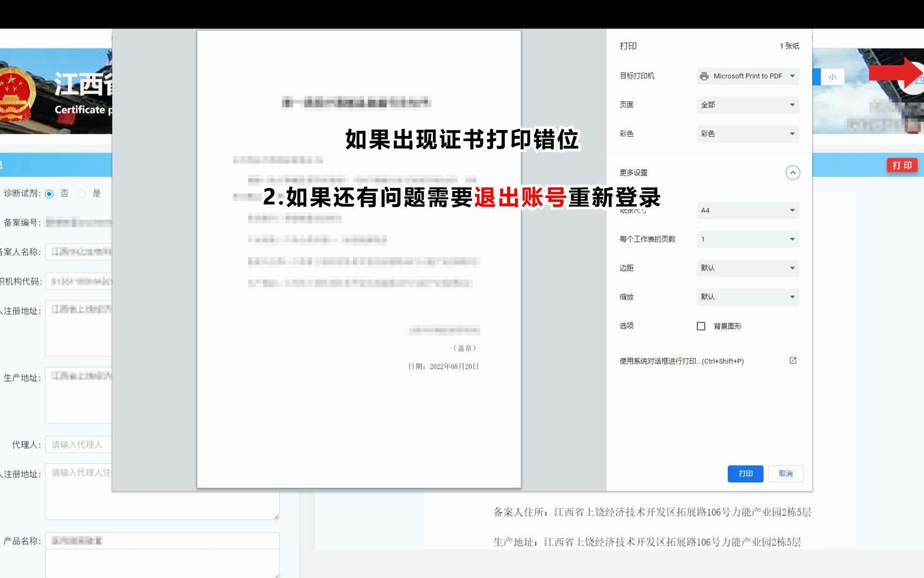
Task: Open the pages-per-sheet dropdown
Action: (x=748, y=239)
